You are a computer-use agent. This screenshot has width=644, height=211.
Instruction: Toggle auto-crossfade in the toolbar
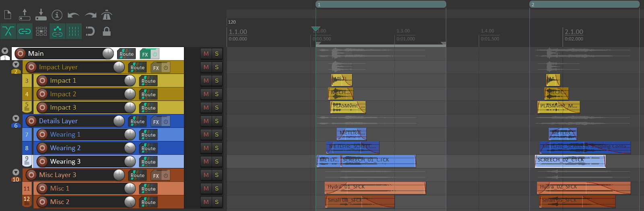[x=8, y=31]
